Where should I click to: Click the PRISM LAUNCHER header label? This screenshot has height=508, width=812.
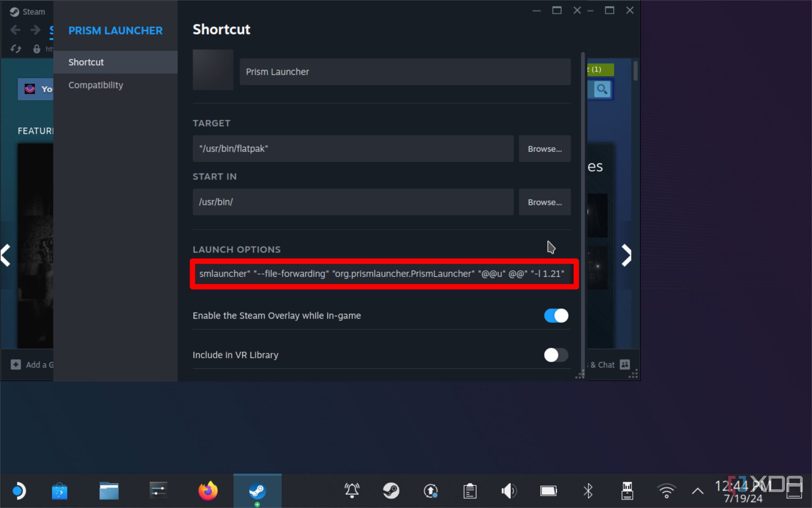pos(115,30)
